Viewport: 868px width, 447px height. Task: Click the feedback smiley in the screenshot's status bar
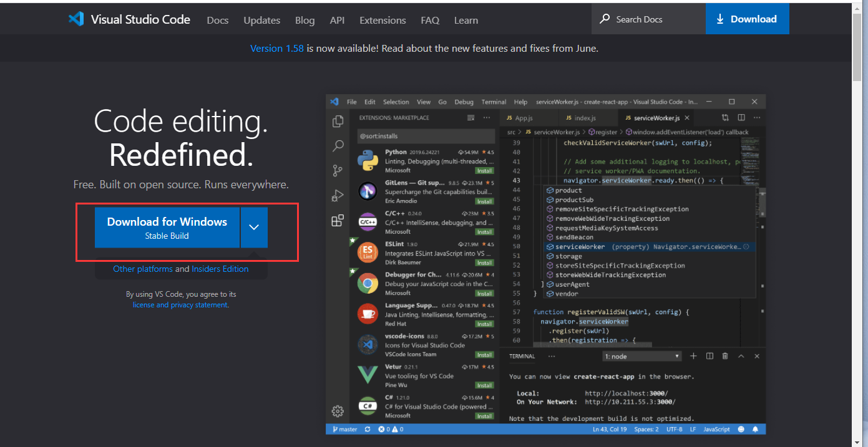(x=741, y=430)
